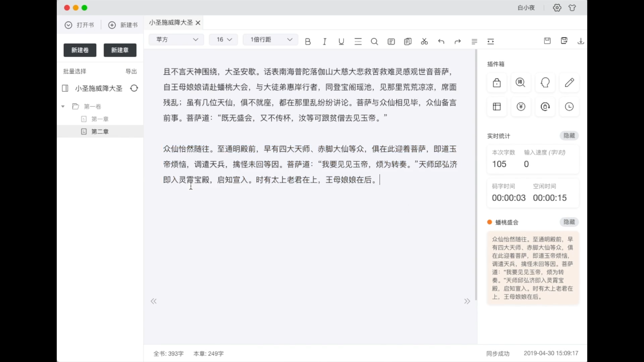Open the pencil edit plugin
The image size is (644, 362).
pos(569,82)
